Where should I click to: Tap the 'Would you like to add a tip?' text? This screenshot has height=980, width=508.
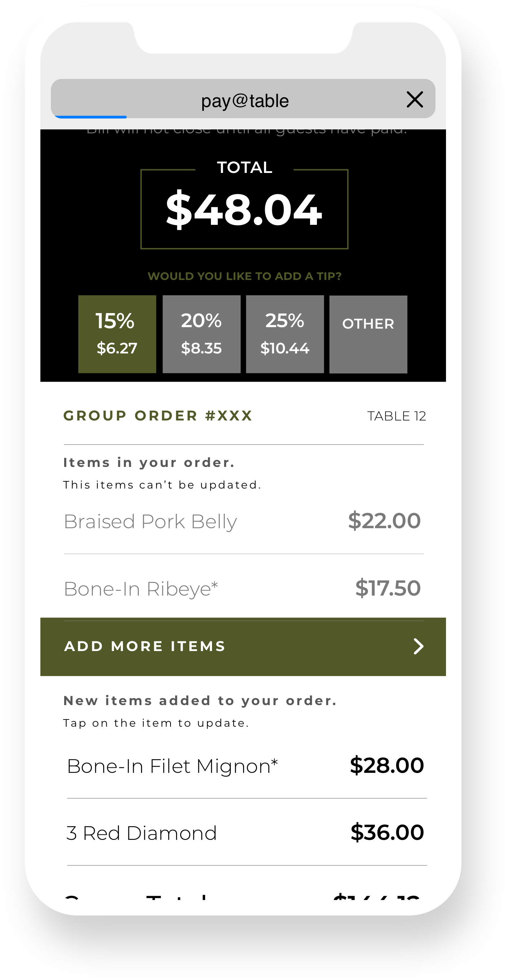pyautogui.click(x=244, y=276)
